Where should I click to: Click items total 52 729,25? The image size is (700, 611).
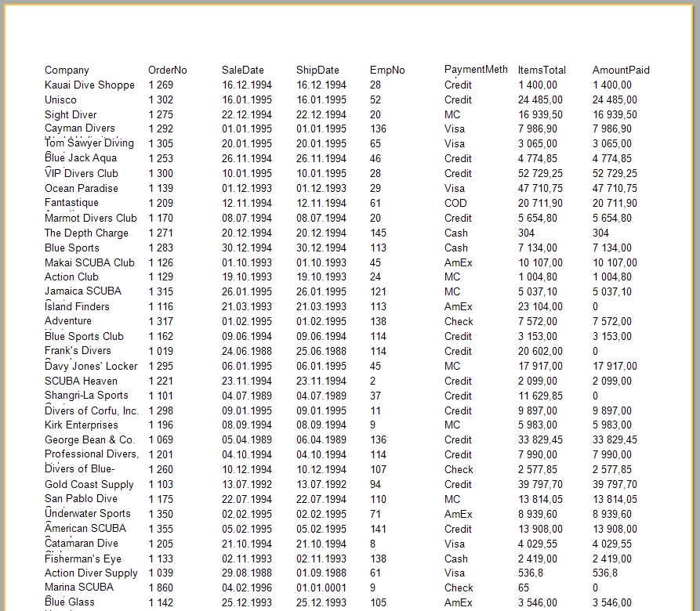point(540,173)
